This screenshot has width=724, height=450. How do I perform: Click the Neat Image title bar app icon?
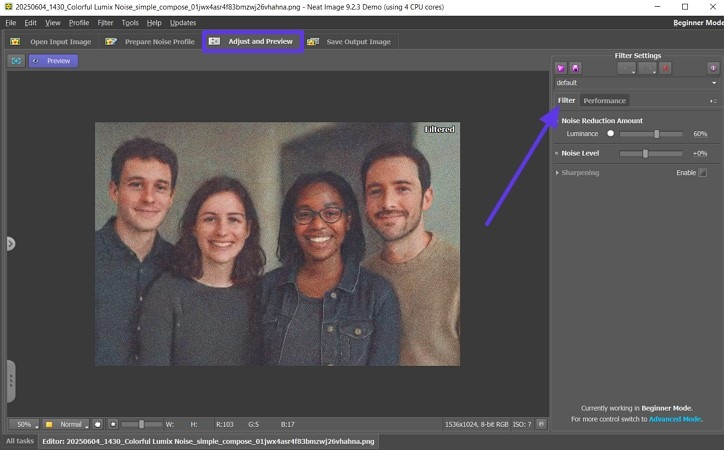pos(8,6)
